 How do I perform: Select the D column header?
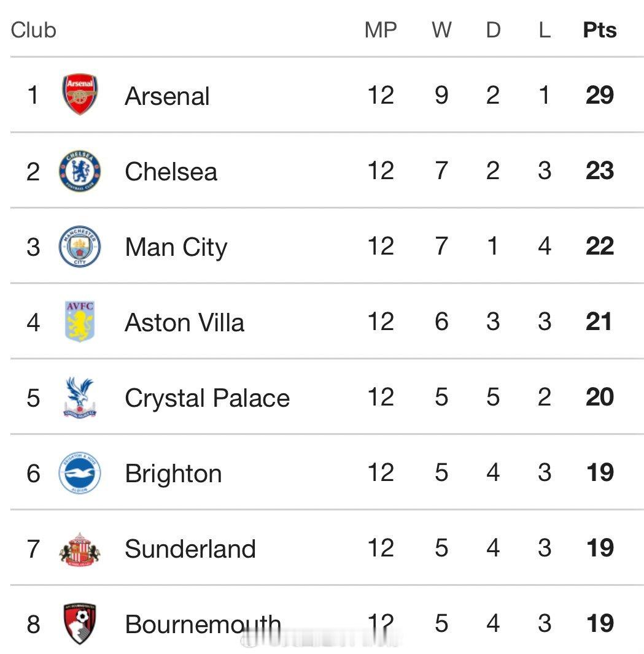493,30
